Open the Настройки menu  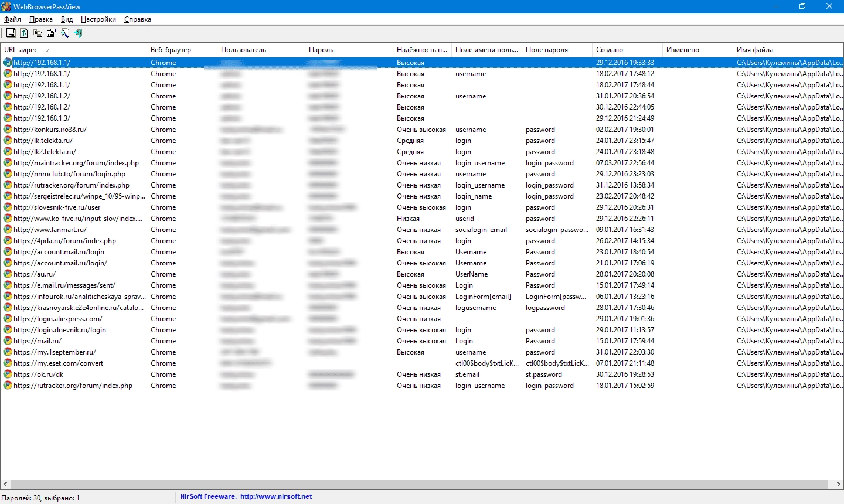98,19
